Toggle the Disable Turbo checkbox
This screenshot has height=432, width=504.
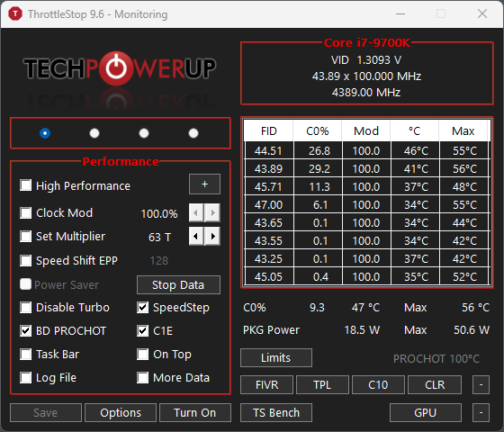coord(26,307)
